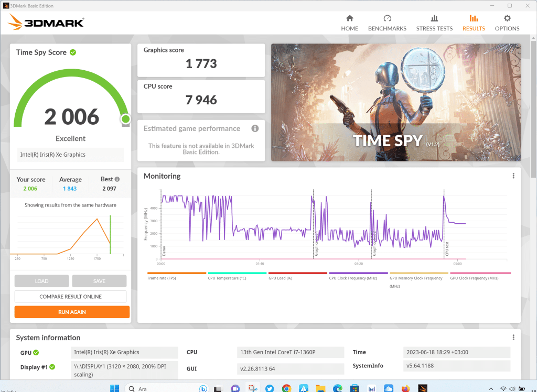Toggle the GPU Memory Clock Frequency legend item
This screenshot has width=537, height=392.
click(419, 280)
